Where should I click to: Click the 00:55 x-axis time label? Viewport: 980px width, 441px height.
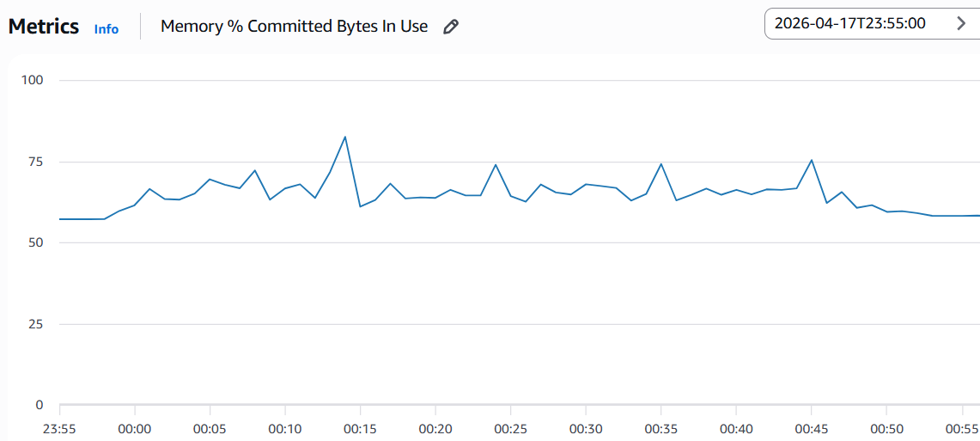961,428
